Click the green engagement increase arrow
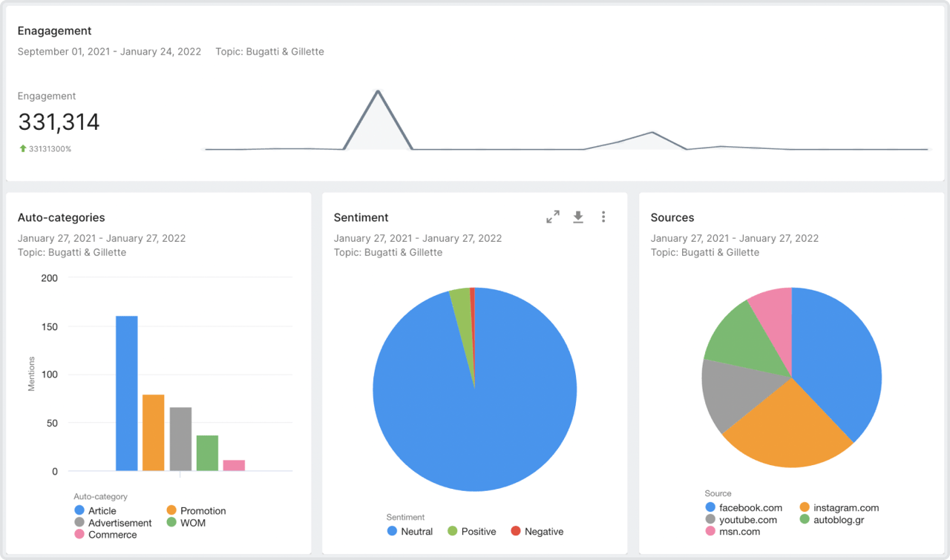This screenshot has height=560, width=950. (x=23, y=149)
